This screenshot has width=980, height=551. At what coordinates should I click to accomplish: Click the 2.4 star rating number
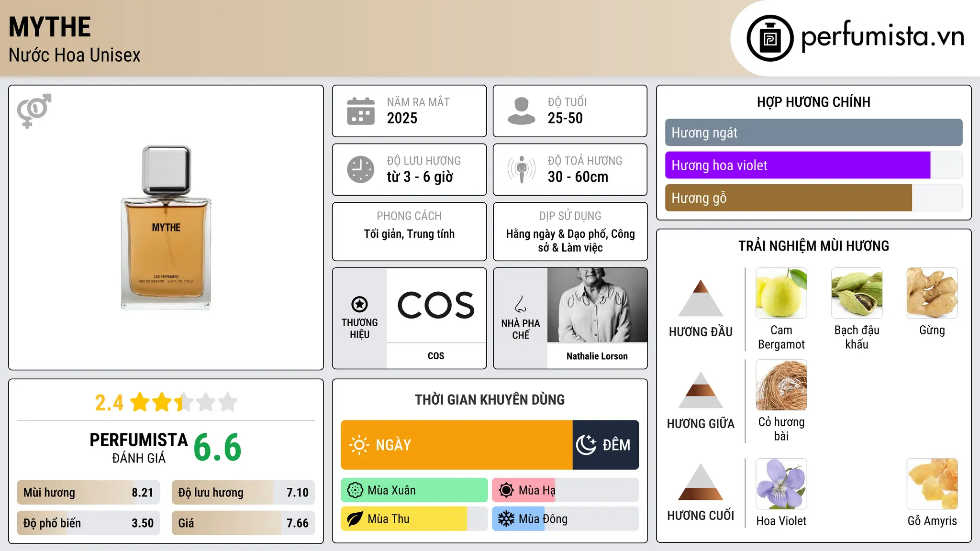coord(109,403)
